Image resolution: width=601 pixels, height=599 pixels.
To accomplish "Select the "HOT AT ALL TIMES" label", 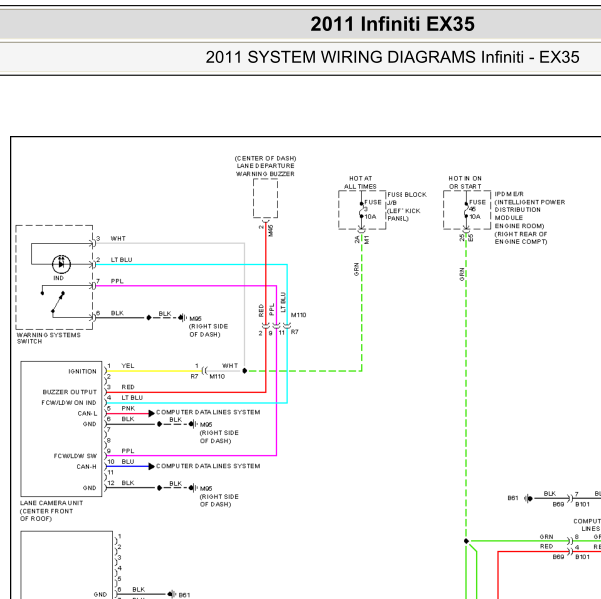I will point(360,182).
